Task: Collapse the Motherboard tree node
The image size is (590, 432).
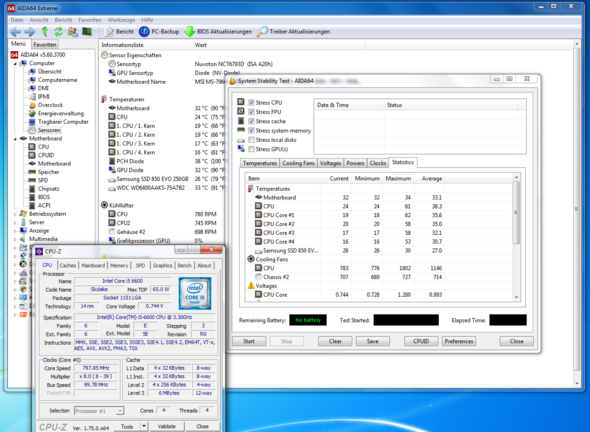Action: point(15,139)
